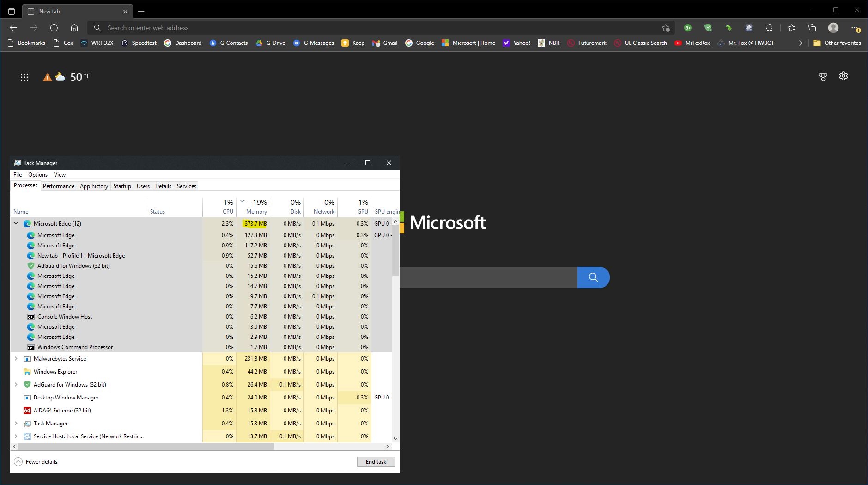The image size is (868, 485).
Task: Switch to the Details tab
Action: (163, 186)
